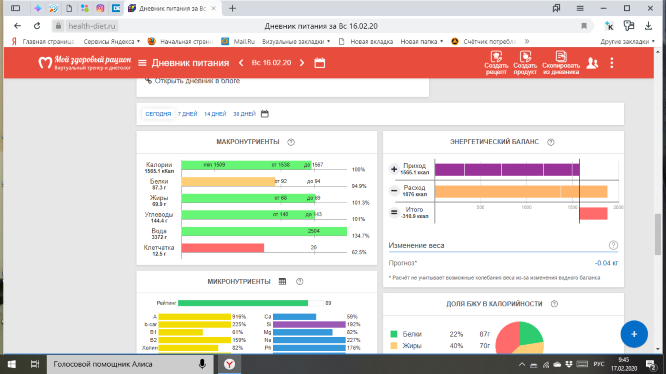666x374 pixels.
Task: Open help icon for Макронутриенты
Action: [x=291, y=142]
